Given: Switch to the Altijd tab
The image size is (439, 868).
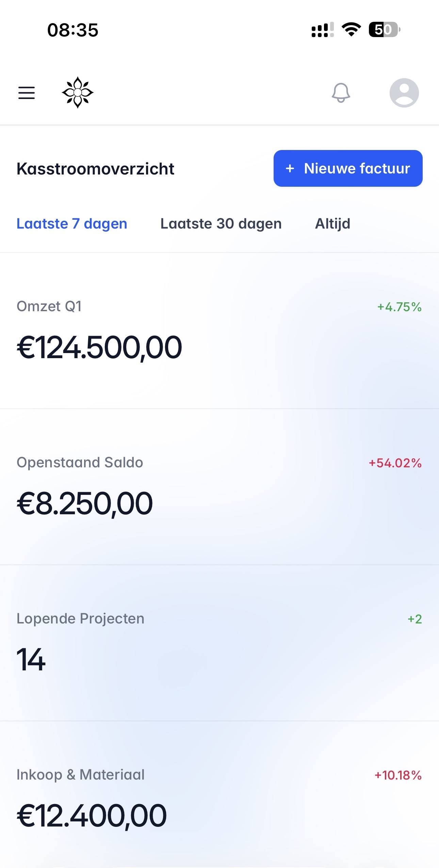Looking at the screenshot, I should point(332,224).
